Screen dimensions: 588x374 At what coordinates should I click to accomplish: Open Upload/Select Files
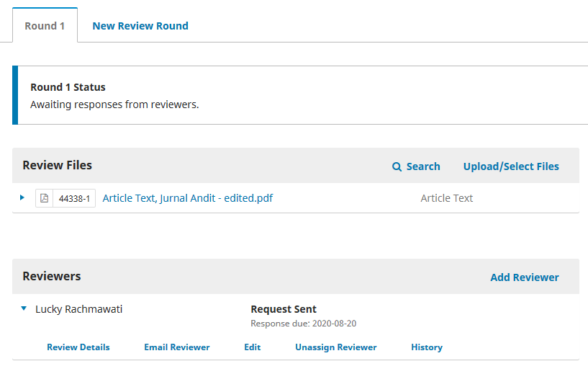[511, 166]
